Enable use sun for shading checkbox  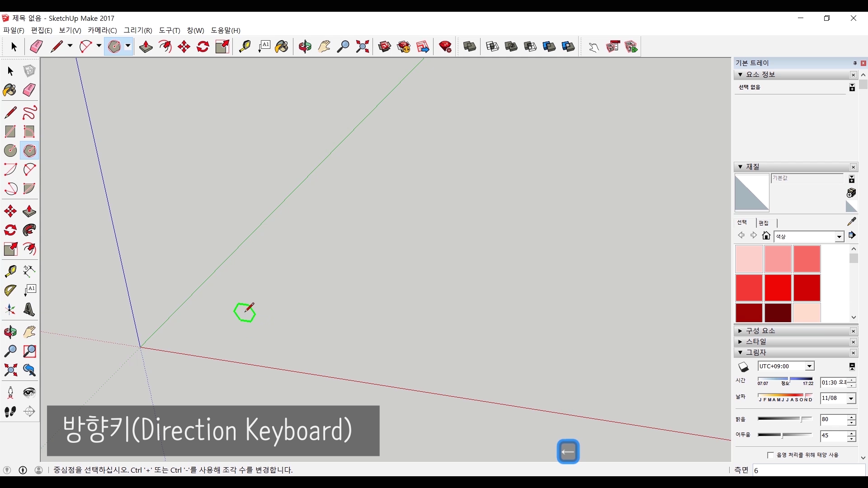click(x=770, y=455)
